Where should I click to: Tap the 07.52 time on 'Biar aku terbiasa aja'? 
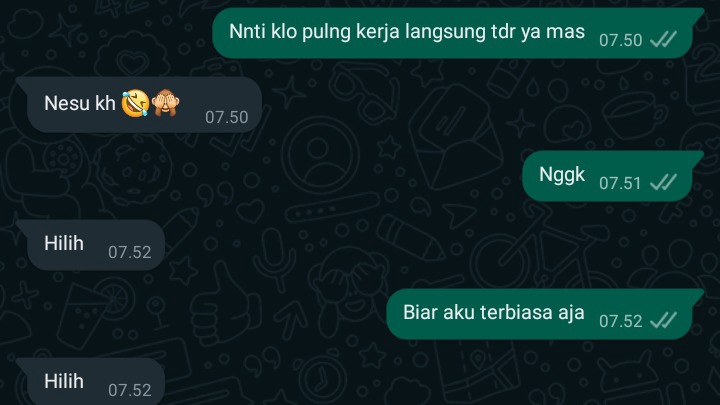[620, 321]
